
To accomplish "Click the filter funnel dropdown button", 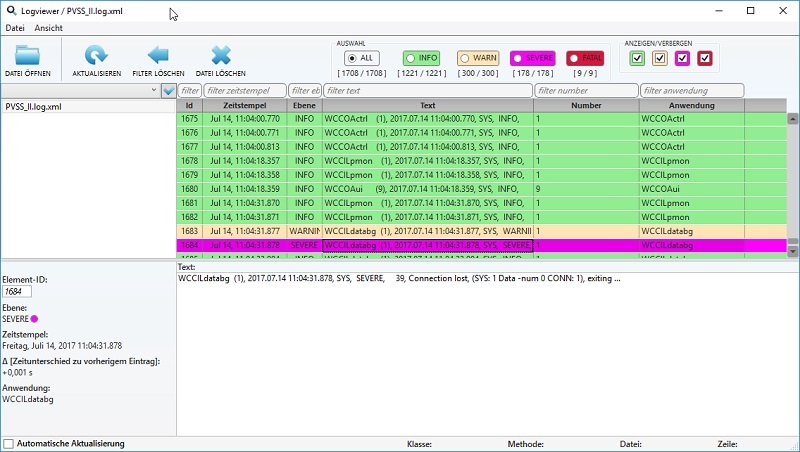I will click(169, 91).
